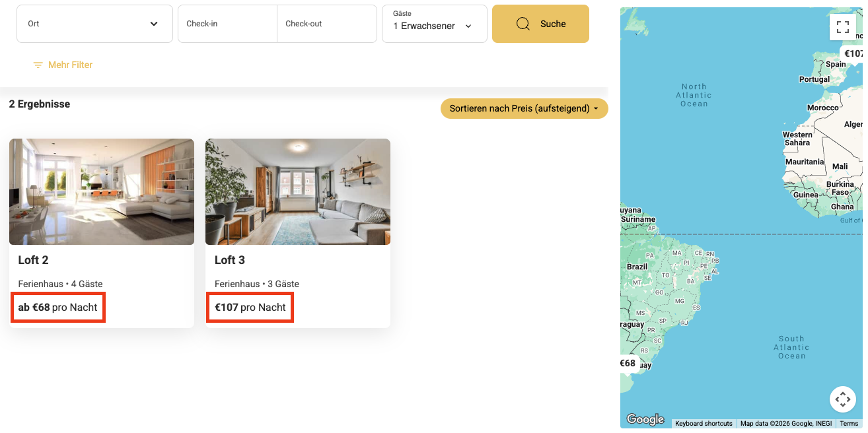The width and height of the screenshot is (868, 433).
Task: Click the Loft 2 title
Action: [x=33, y=260]
